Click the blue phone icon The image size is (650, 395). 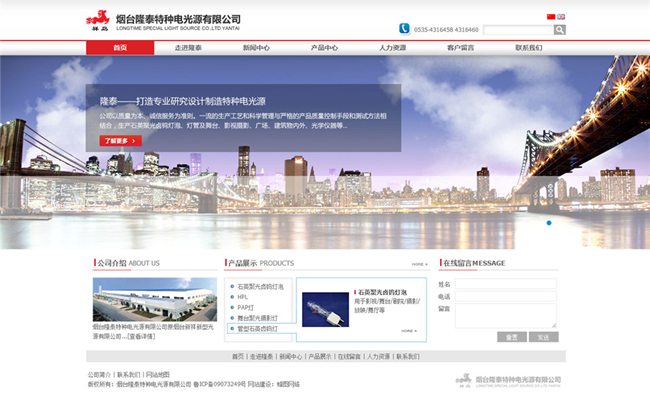(x=404, y=29)
